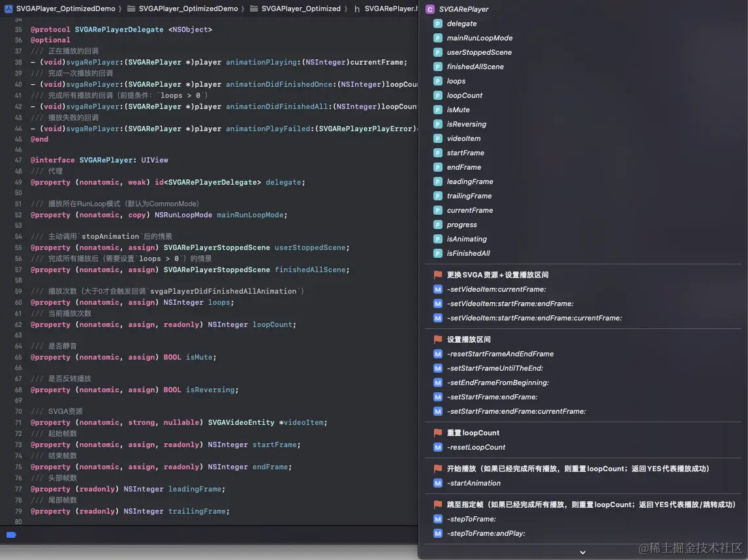Screen dimensions: 748x560
Task: Click finishedAllScene property name in code
Action: pos(309,270)
